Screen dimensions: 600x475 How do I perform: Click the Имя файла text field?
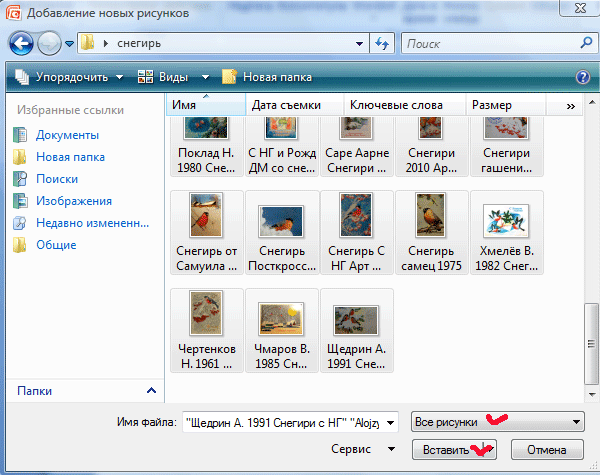pyautogui.click(x=283, y=422)
